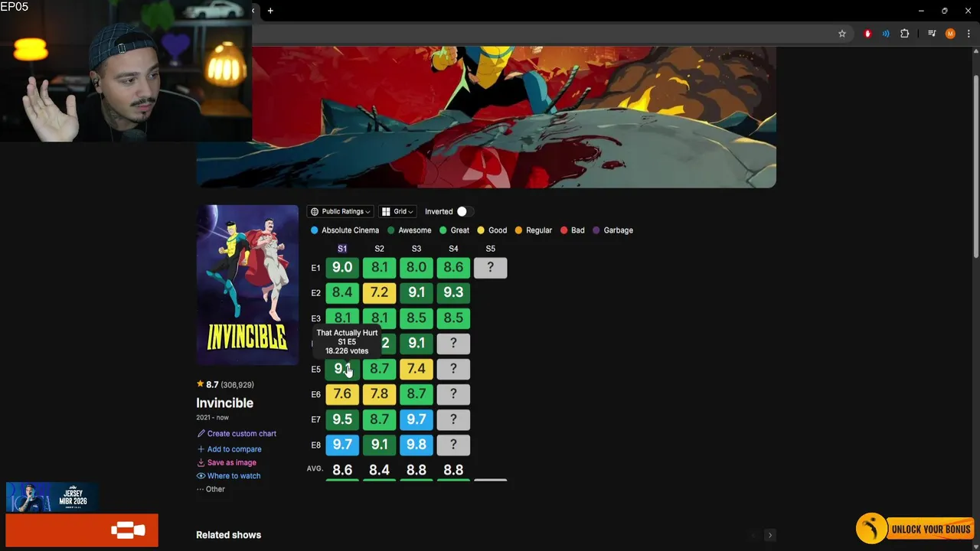This screenshot has width=980, height=551.
Task: Click the S4 E2 rating 9.3
Action: (x=453, y=293)
